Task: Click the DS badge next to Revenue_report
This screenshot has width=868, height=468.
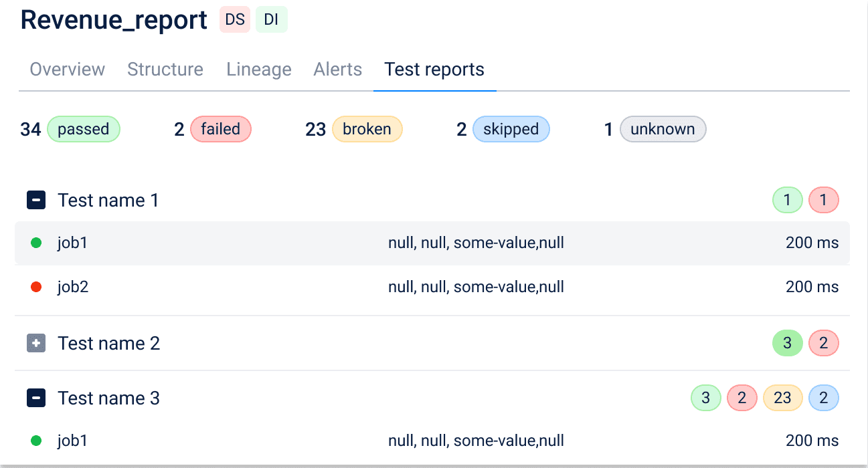Action: [x=234, y=20]
